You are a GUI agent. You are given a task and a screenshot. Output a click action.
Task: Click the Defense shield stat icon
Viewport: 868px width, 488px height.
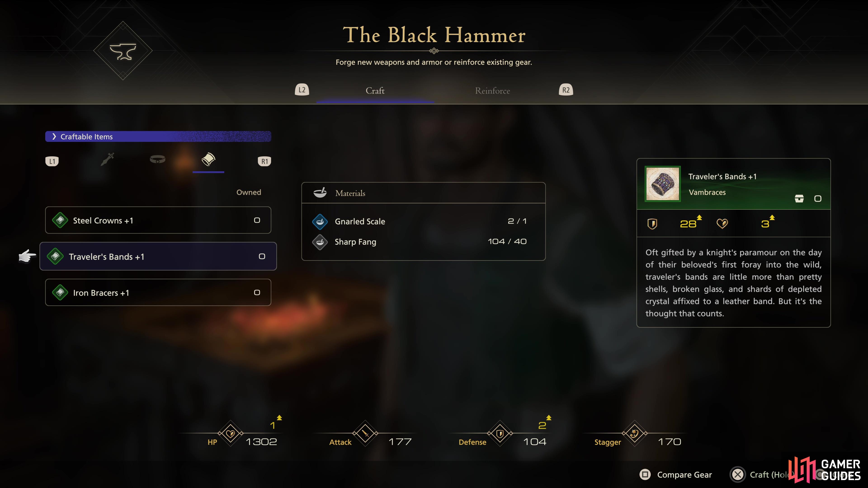click(500, 434)
